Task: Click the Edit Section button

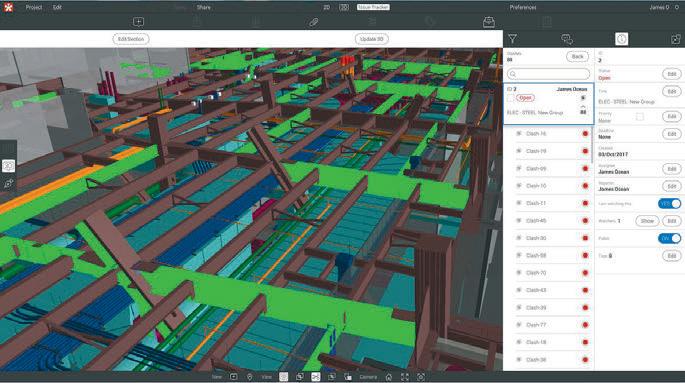Action: click(x=131, y=39)
